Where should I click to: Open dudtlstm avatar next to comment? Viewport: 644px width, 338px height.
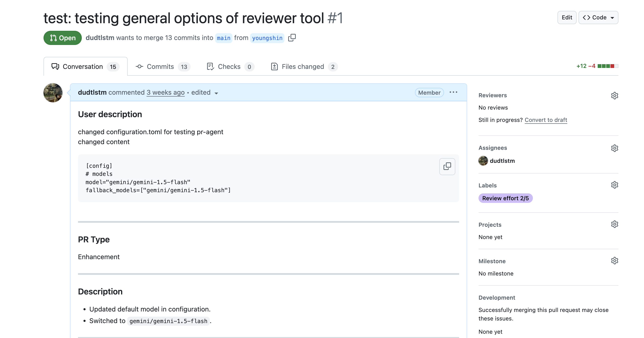53,93
